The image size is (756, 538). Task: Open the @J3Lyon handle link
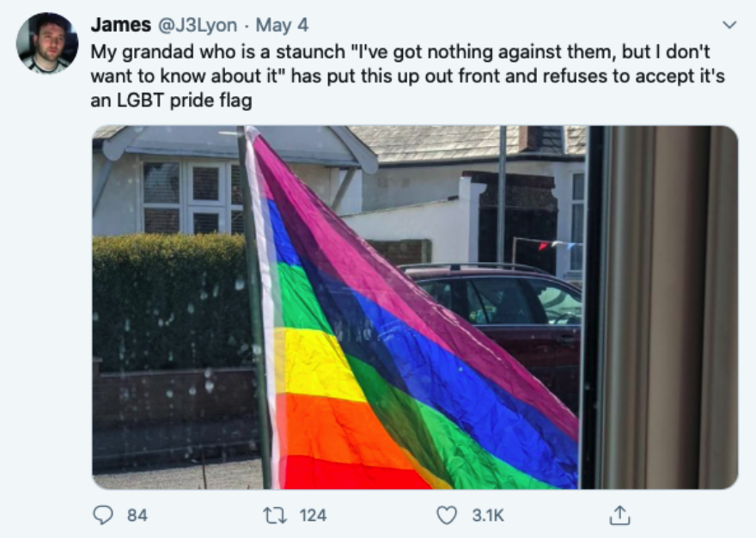pos(198,25)
